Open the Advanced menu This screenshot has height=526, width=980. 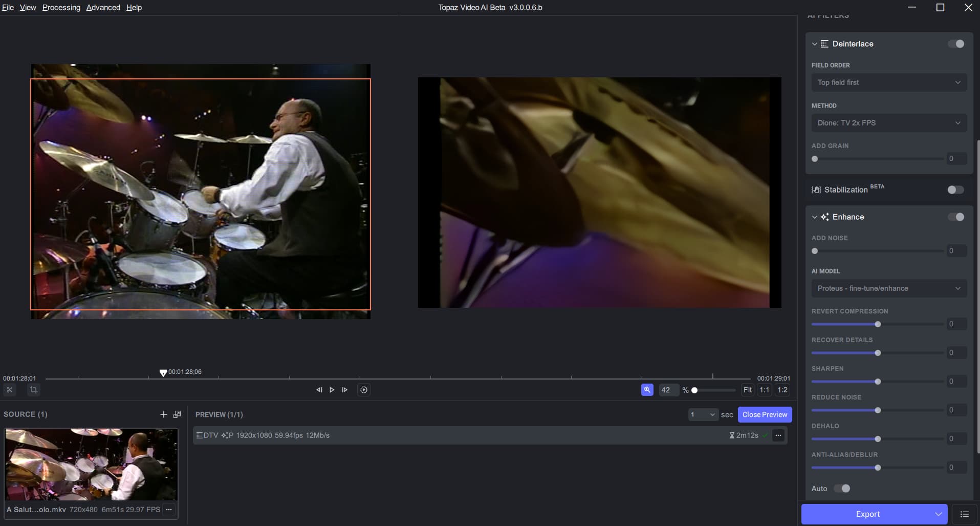point(103,8)
